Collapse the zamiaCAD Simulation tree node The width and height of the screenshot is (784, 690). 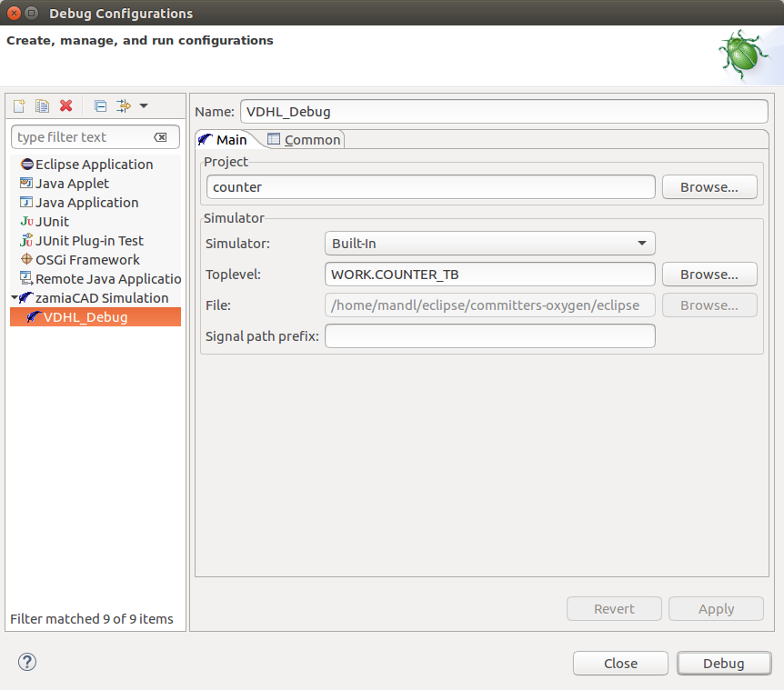pos(14,298)
